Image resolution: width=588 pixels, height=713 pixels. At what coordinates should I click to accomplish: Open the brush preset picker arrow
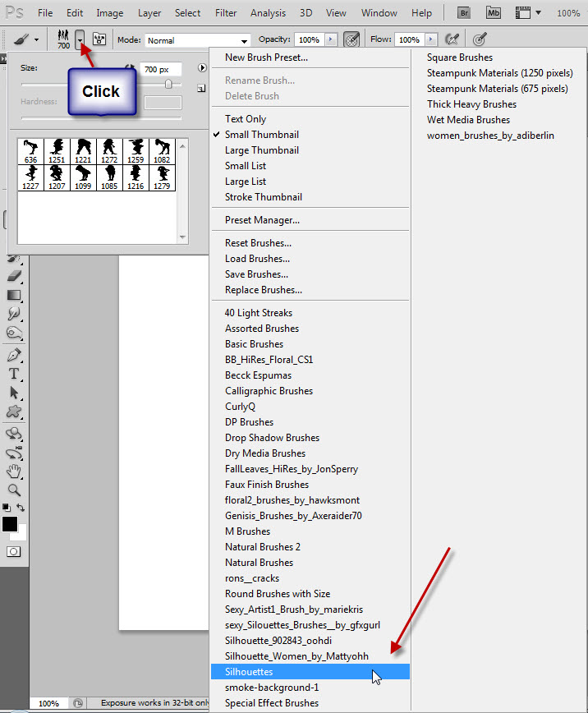[x=80, y=39]
